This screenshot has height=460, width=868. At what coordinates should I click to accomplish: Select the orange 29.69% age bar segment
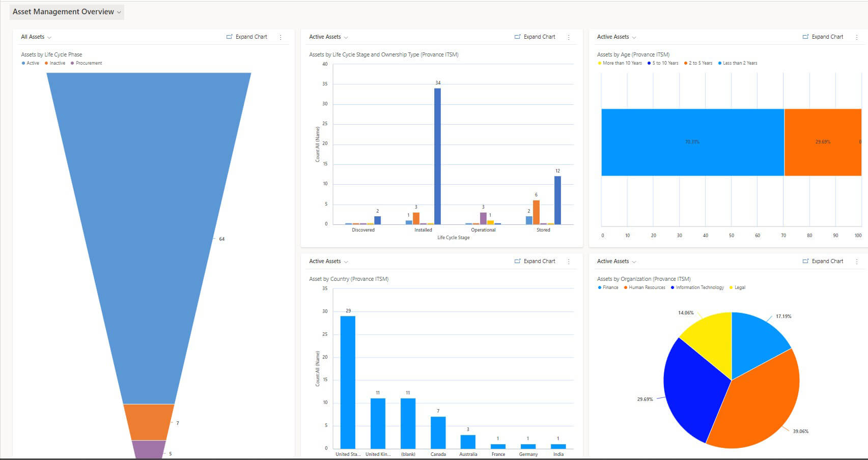click(x=823, y=142)
